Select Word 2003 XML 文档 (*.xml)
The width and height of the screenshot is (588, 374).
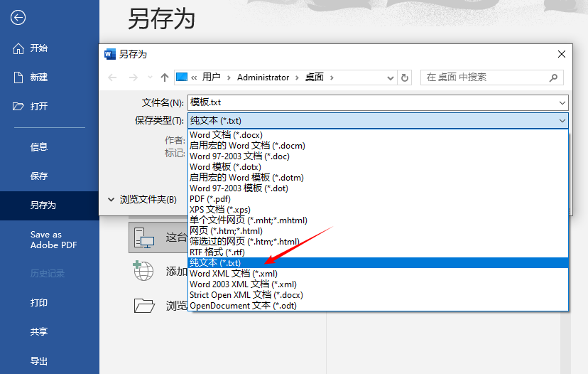[x=378, y=284]
